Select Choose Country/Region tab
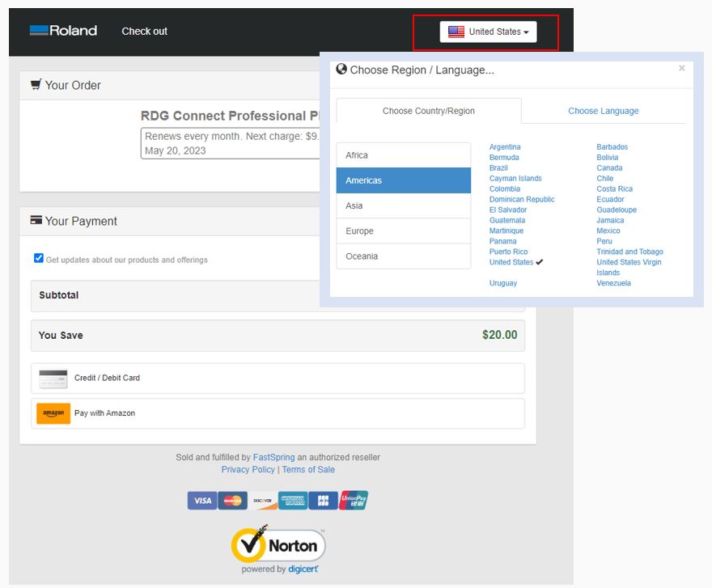Viewport: 712px width, 588px height. click(429, 111)
